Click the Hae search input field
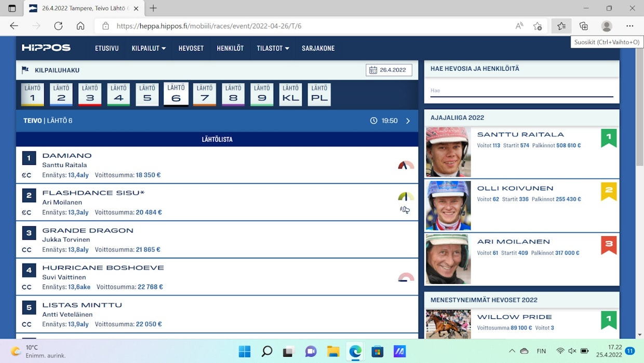Viewport: 644px width, 363px height. (521, 90)
